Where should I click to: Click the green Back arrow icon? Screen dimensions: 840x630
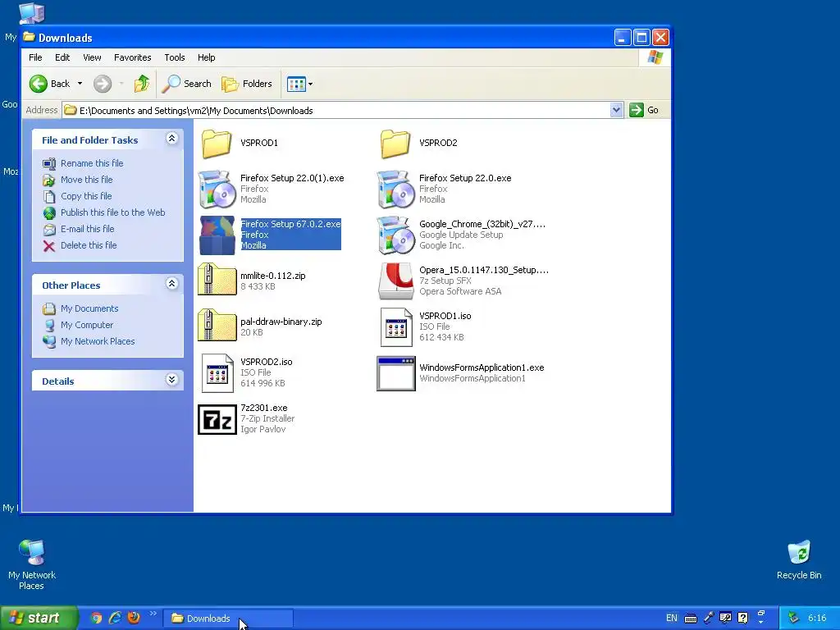[39, 84]
